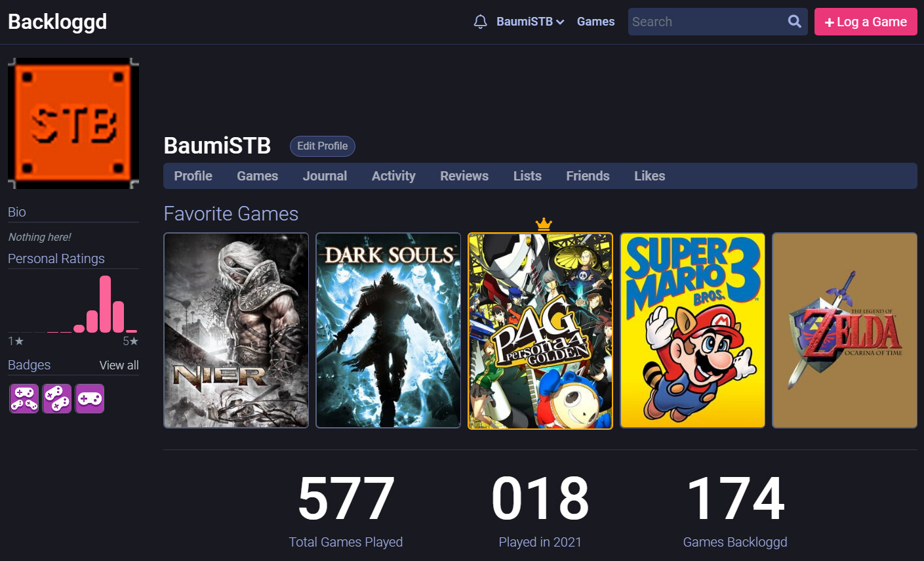This screenshot has height=561, width=924.
Task: Click the Badges heading
Action: pyautogui.click(x=29, y=365)
